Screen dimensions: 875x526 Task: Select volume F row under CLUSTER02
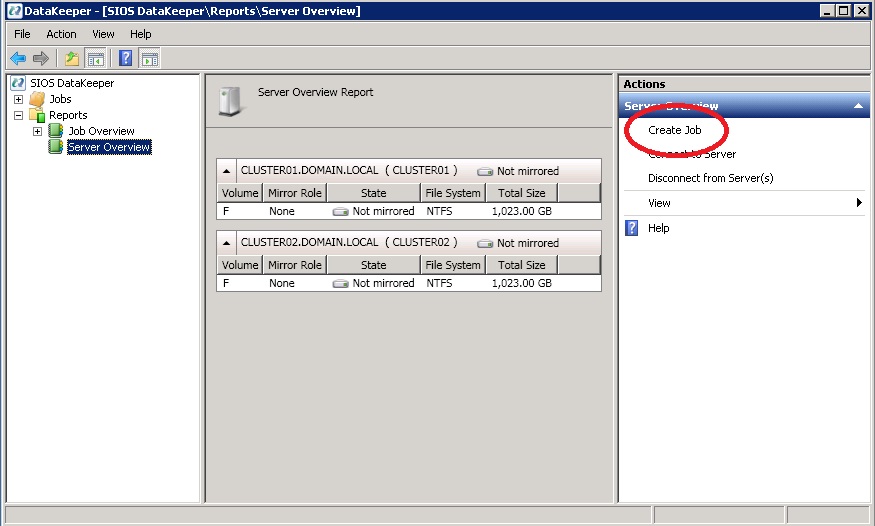coord(408,283)
